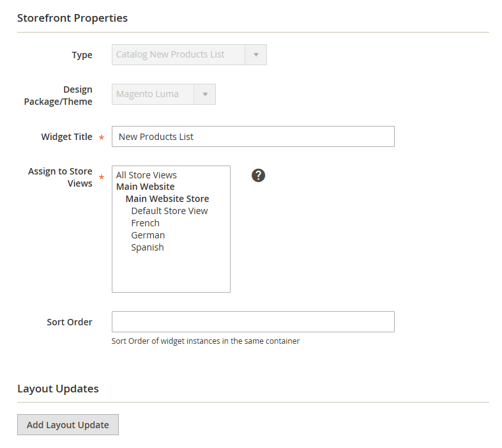502x448 pixels.
Task: Open the Type dropdown arrow
Action: point(256,55)
